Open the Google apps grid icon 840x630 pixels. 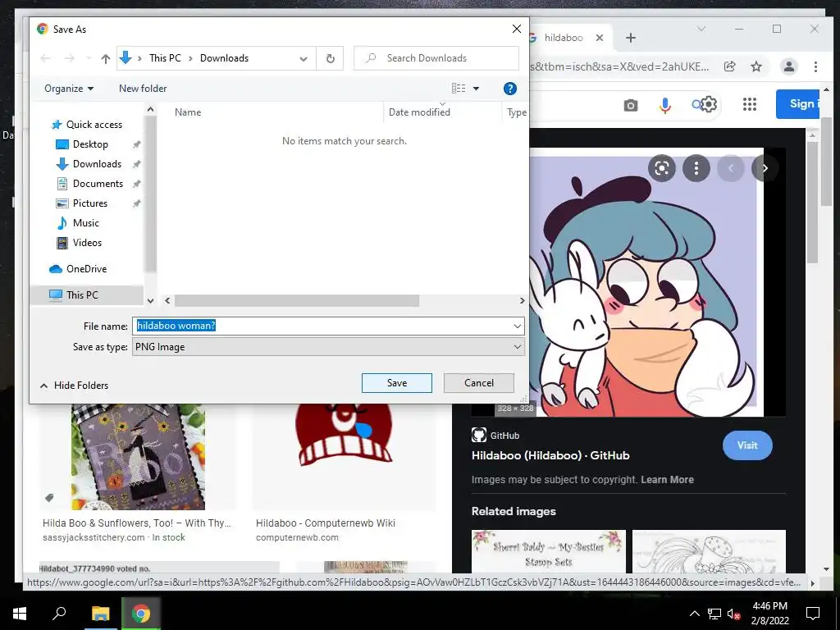pyautogui.click(x=750, y=104)
